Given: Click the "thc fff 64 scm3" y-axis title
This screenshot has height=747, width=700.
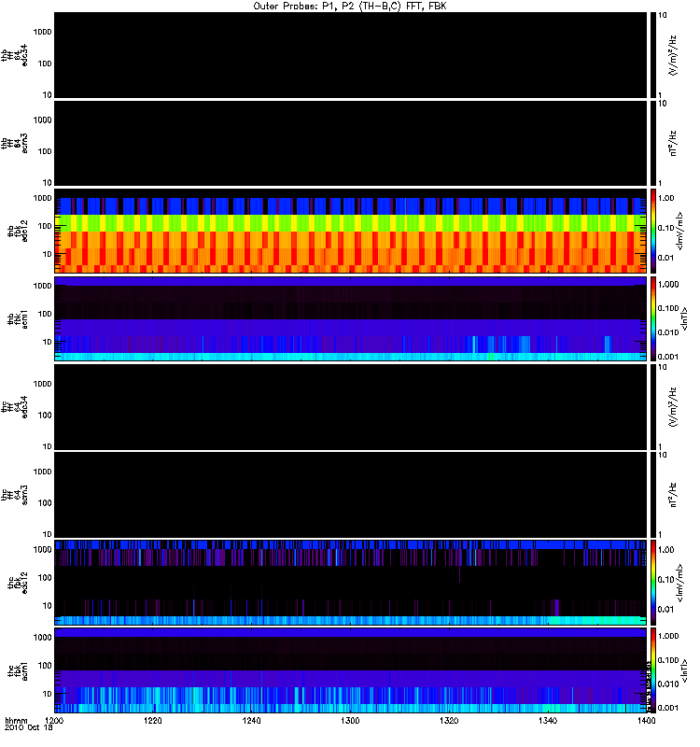Looking at the screenshot, I should [14, 495].
